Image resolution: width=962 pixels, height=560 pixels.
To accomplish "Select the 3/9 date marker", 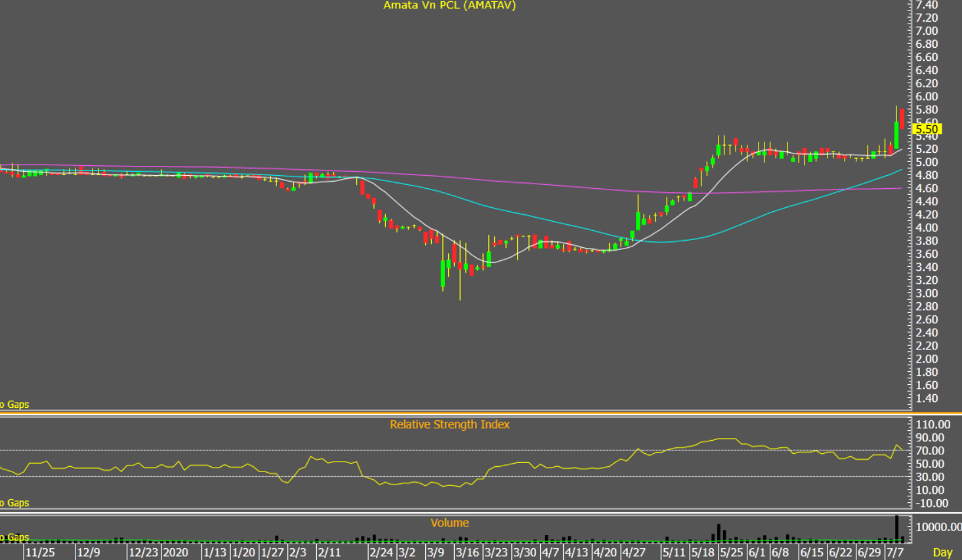I will (x=436, y=552).
